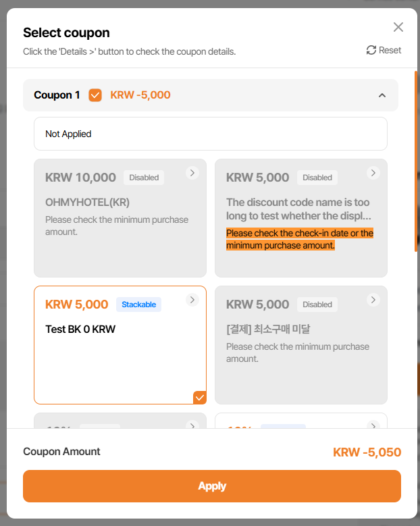
Task: Click the Apply button
Action: (212, 486)
